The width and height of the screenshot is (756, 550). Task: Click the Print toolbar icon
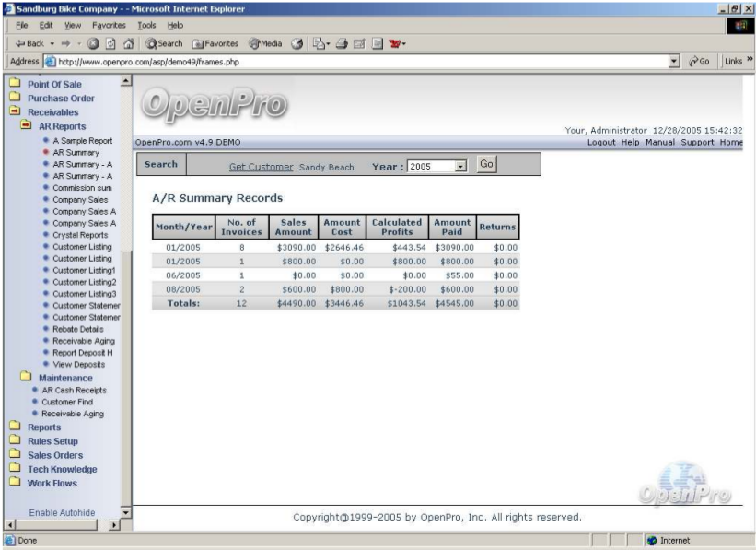point(342,43)
